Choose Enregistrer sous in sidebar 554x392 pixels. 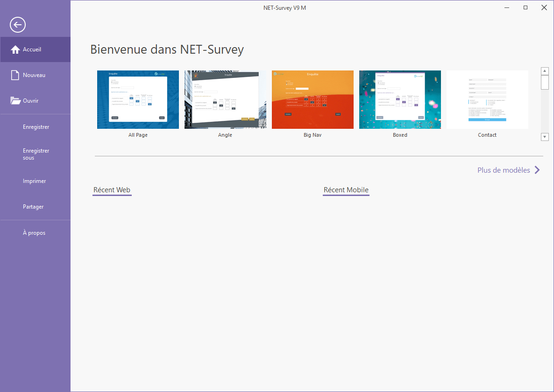[36, 154]
